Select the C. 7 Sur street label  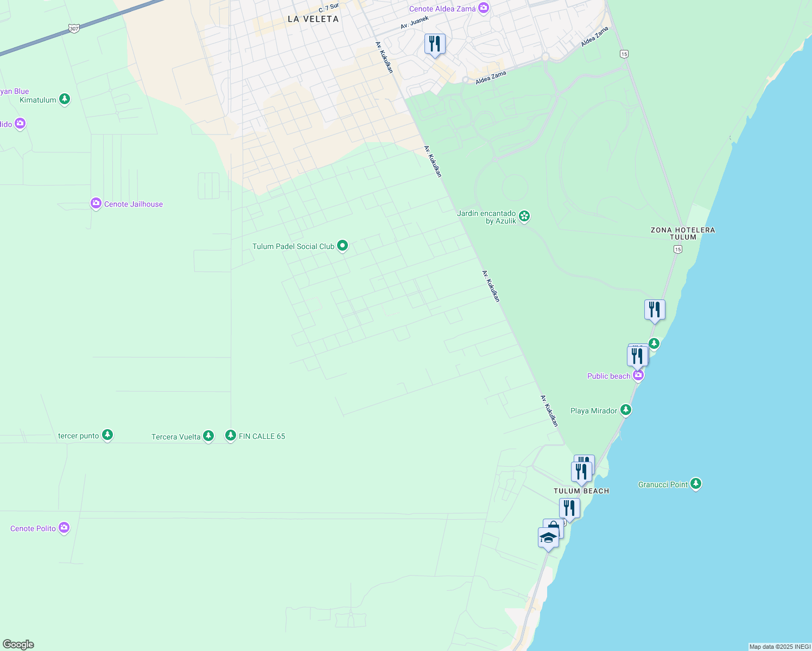click(329, 8)
